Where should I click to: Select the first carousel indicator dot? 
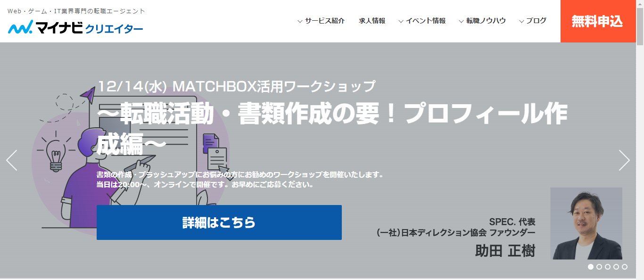click(591, 267)
